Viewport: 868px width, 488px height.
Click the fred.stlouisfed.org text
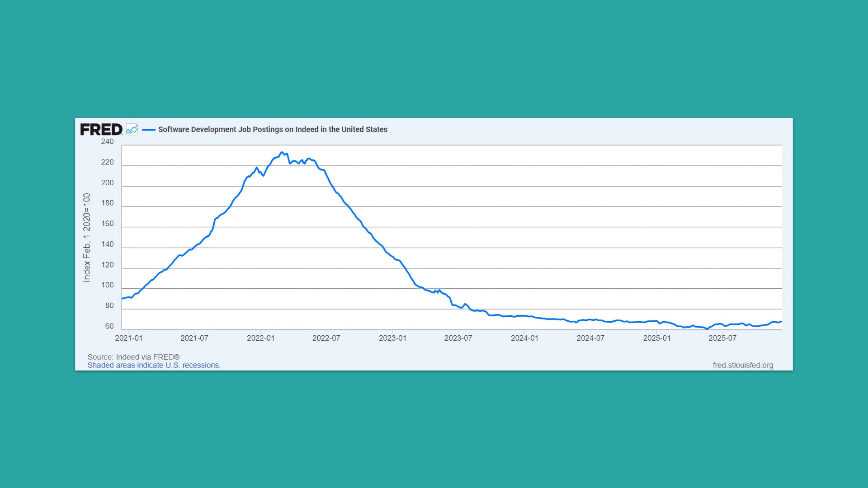click(x=743, y=365)
